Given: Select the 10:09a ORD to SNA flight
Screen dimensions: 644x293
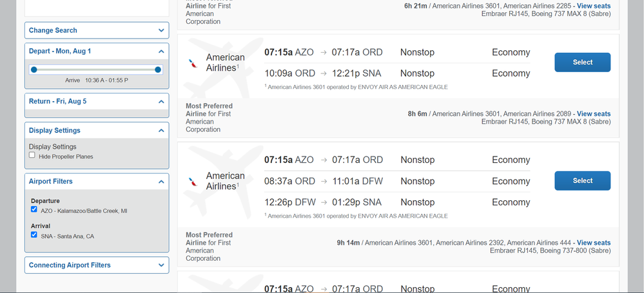Looking at the screenshot, I should (582, 62).
